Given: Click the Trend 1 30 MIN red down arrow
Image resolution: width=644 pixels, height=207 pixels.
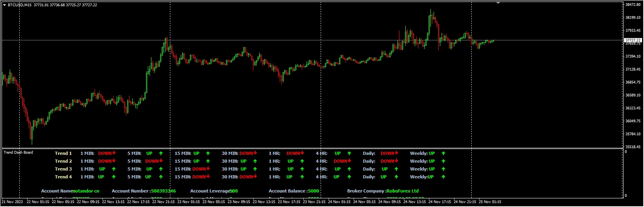Looking at the screenshot, I should click(x=255, y=153).
